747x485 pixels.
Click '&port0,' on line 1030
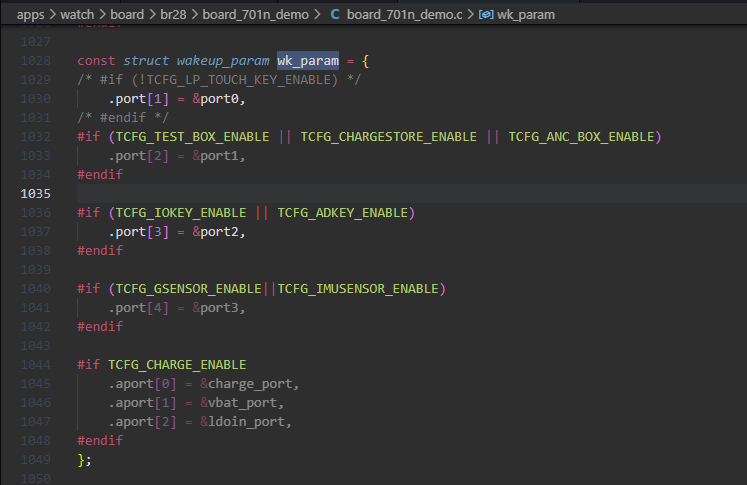click(x=219, y=99)
